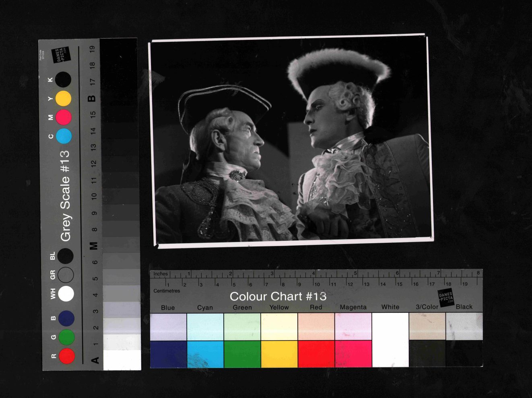The height and width of the screenshot is (398, 532).
Task: Click the 'Colour Chart #13' title text
Action: coord(278,296)
